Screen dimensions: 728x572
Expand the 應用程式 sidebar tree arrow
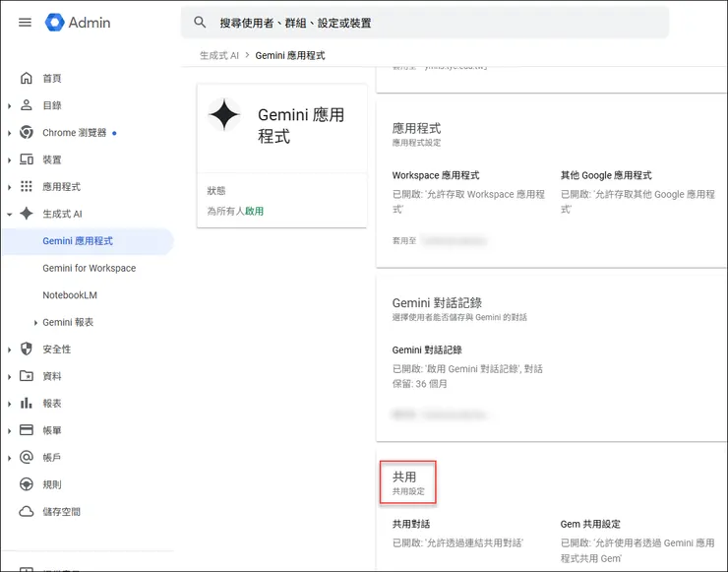(9, 187)
